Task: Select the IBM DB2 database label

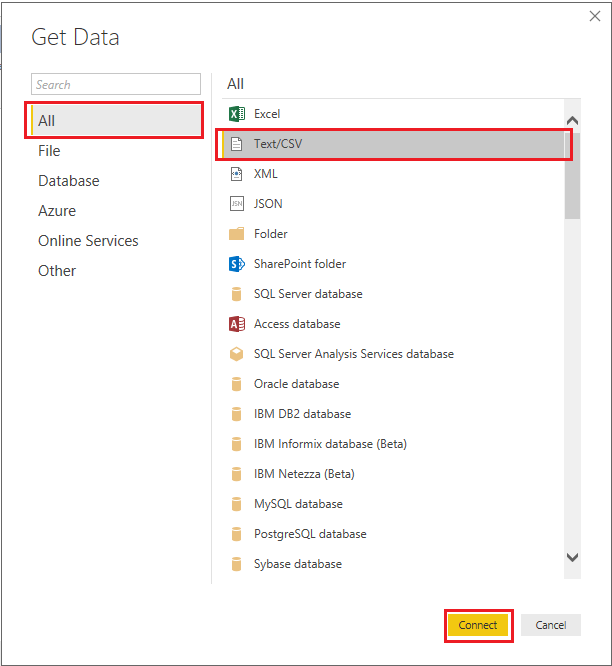Action: (x=302, y=414)
